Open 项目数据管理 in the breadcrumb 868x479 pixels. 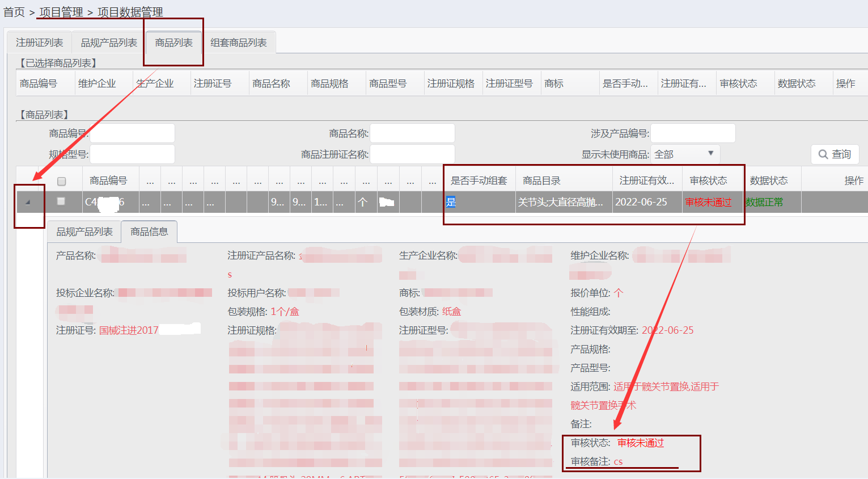(130, 12)
